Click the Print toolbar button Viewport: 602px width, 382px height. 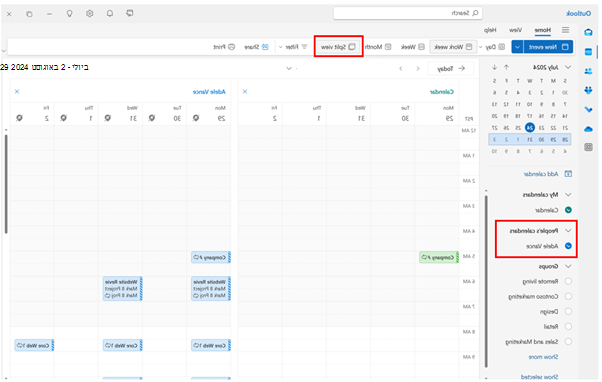click(224, 47)
